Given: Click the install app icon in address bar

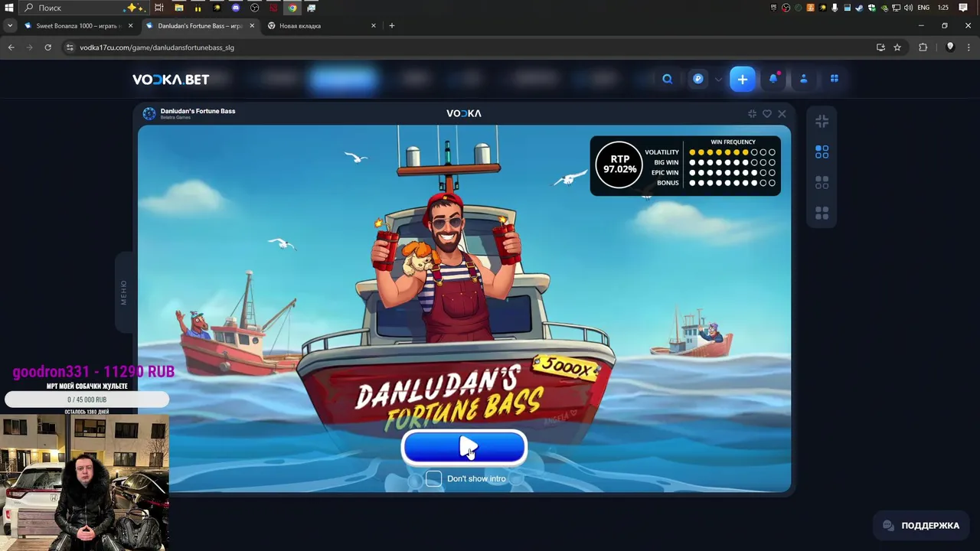Looking at the screenshot, I should pos(880,47).
